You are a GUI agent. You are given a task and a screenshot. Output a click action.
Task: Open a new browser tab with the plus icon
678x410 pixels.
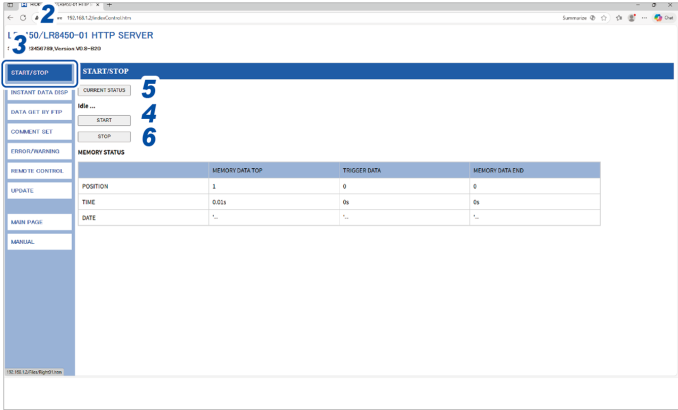coord(109,5)
